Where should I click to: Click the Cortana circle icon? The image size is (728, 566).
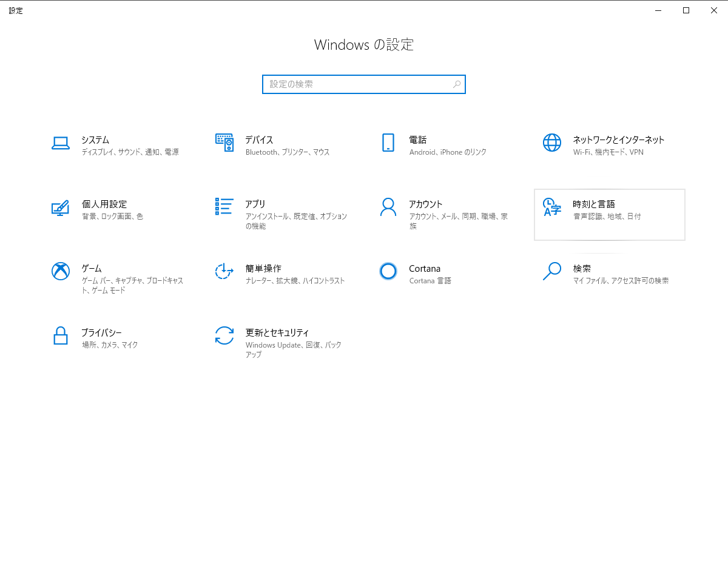click(388, 271)
